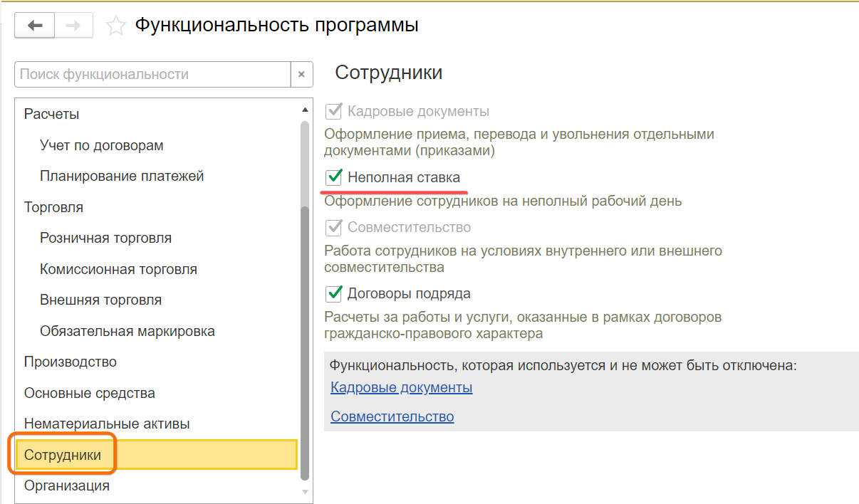Uncheck the Неполная ставка checkbox
This screenshot has width=859, height=504.
333,177
